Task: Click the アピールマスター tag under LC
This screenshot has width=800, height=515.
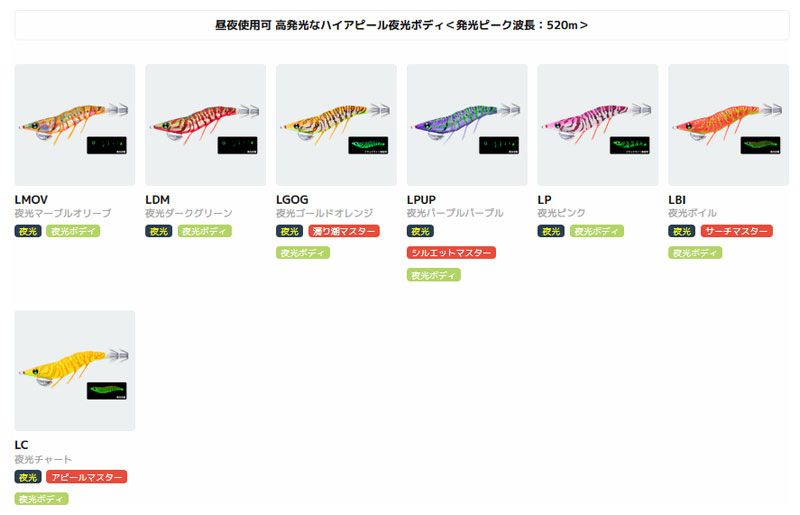Action: (x=87, y=477)
